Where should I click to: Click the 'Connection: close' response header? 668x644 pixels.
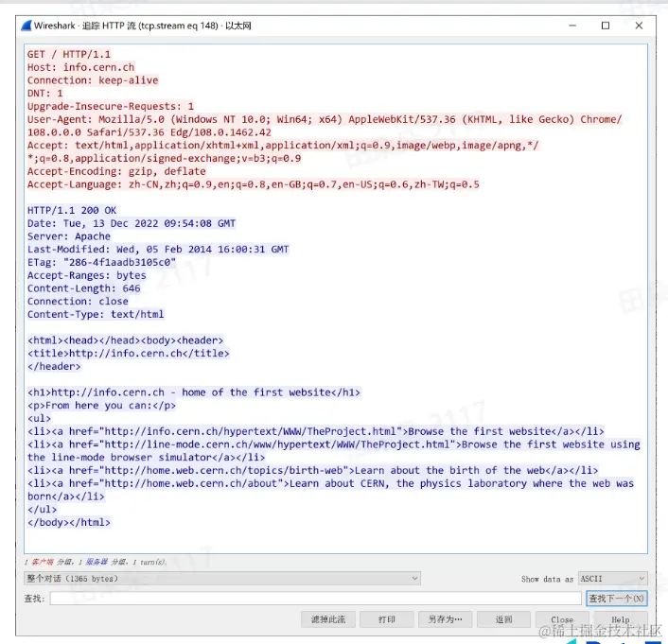(x=78, y=301)
